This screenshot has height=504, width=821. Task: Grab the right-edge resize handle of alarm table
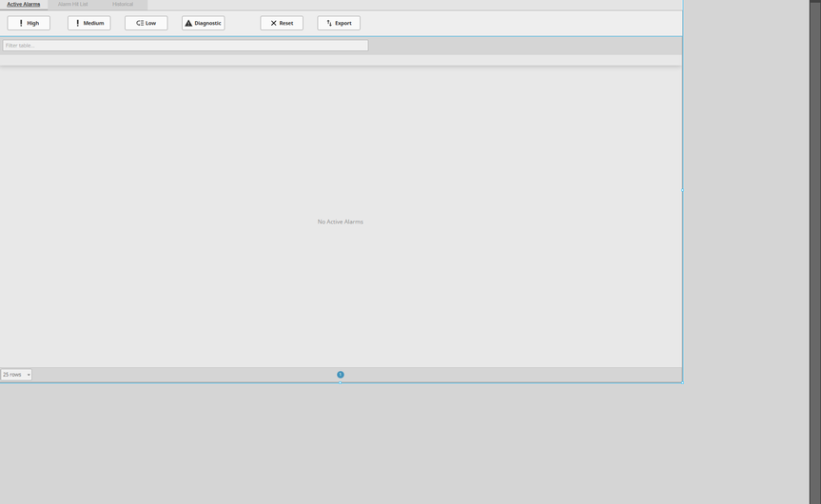point(682,190)
